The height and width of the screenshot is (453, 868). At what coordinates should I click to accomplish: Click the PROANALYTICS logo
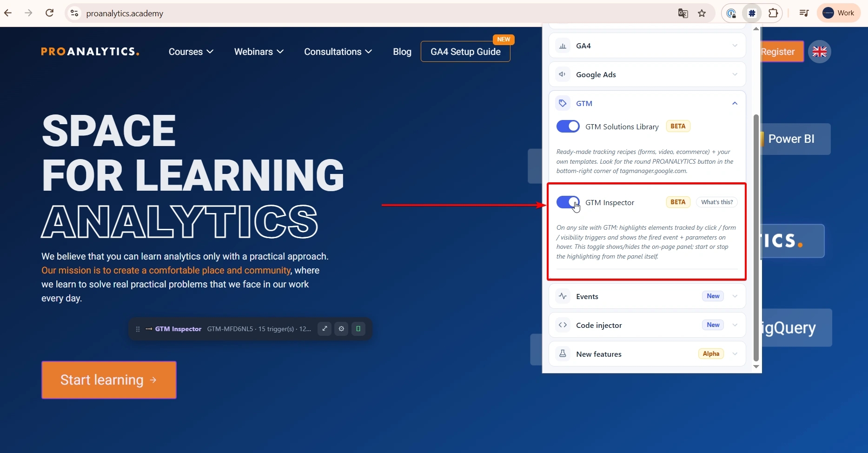tap(90, 52)
